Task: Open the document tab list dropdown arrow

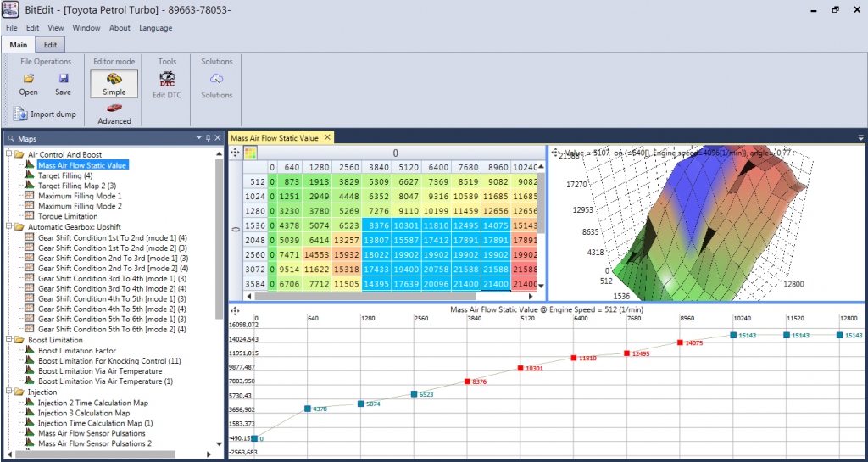Action: point(861,138)
